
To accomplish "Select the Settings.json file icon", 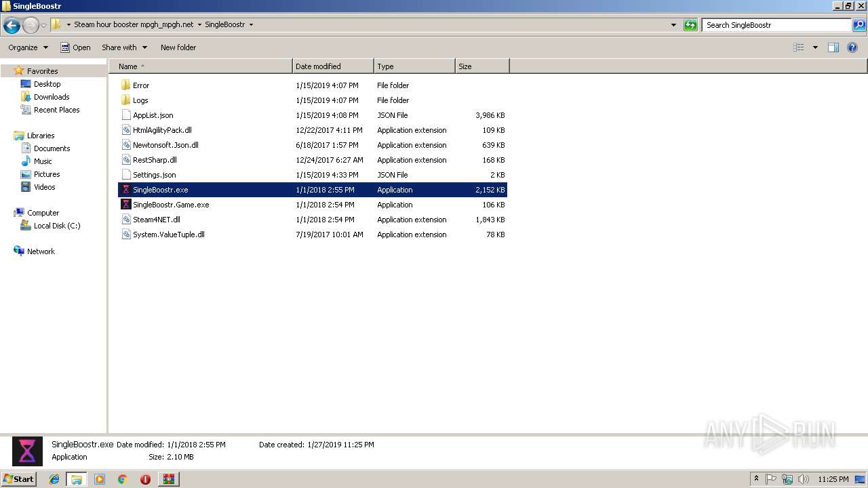I will tap(125, 175).
